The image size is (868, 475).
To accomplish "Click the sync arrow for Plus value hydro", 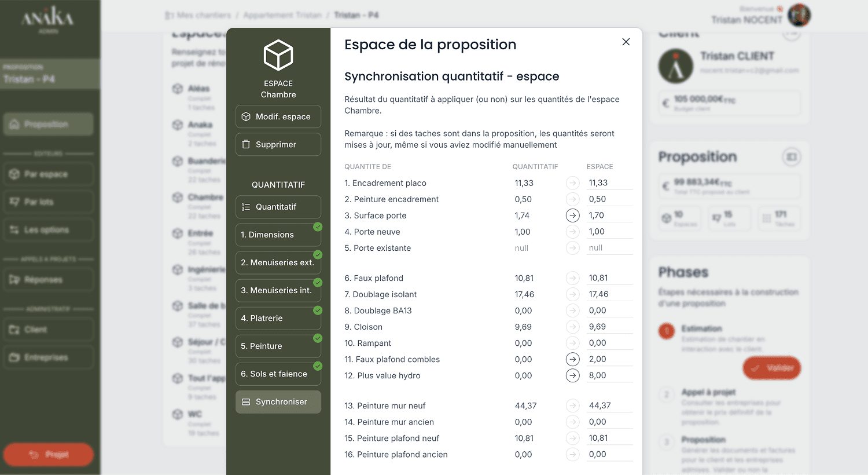I will (x=573, y=375).
